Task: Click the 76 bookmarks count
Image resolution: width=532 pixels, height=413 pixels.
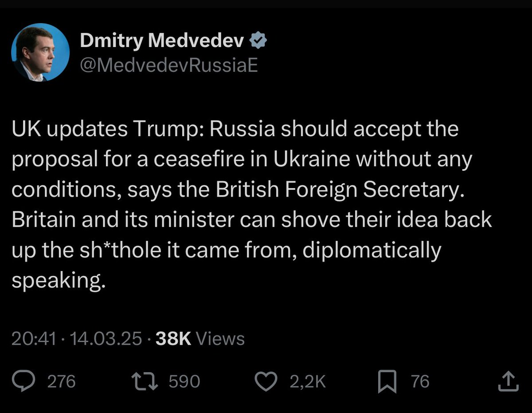Action: click(x=420, y=382)
